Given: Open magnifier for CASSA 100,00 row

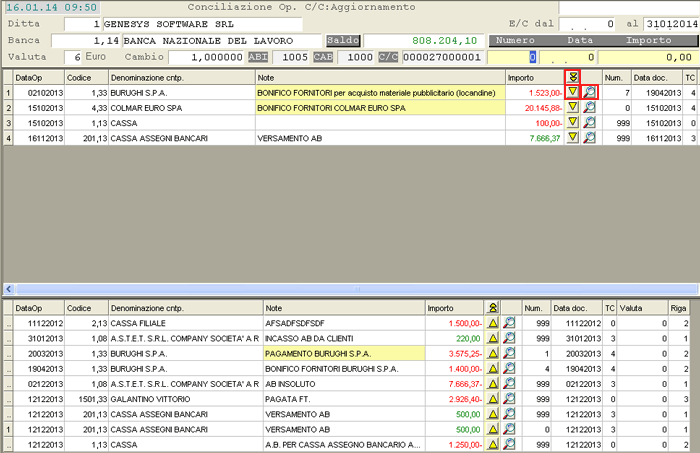Looking at the screenshot, I should 590,123.
